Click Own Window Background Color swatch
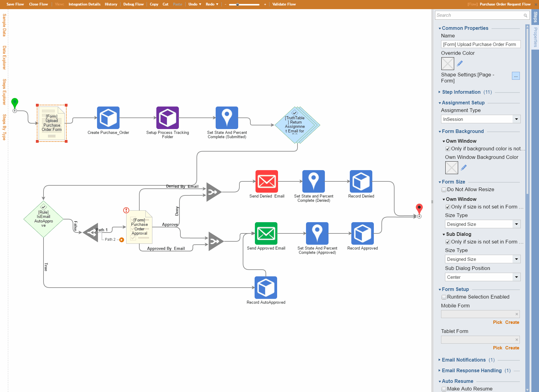 point(452,168)
